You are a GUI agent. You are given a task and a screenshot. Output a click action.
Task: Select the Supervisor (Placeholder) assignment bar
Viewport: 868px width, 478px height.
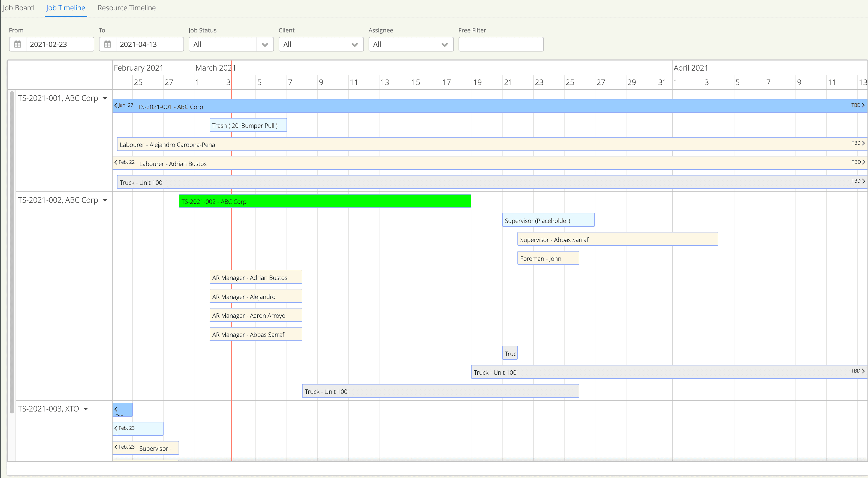click(548, 220)
